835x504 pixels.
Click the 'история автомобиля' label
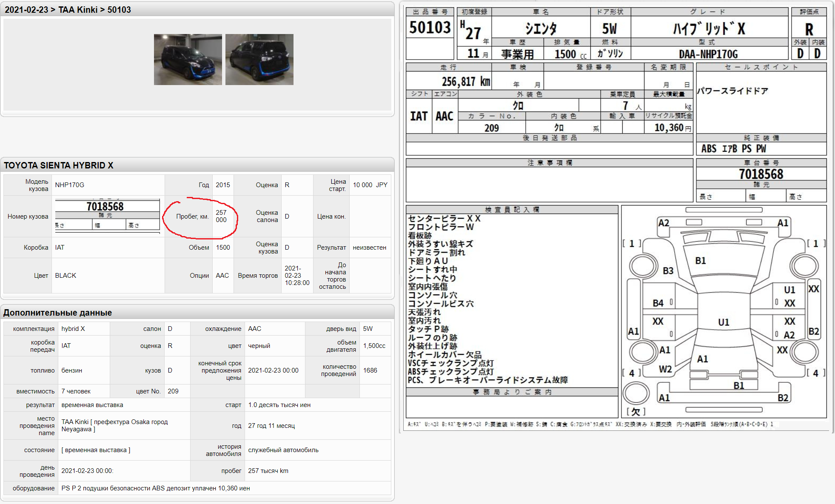pyautogui.click(x=224, y=450)
